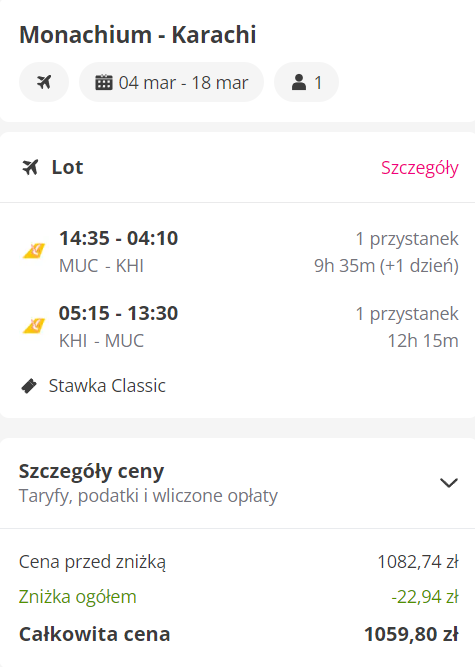The image size is (475, 667).
Task: Select the outbound 14:35 - 04:10 flight
Action: pyautogui.click(x=237, y=251)
